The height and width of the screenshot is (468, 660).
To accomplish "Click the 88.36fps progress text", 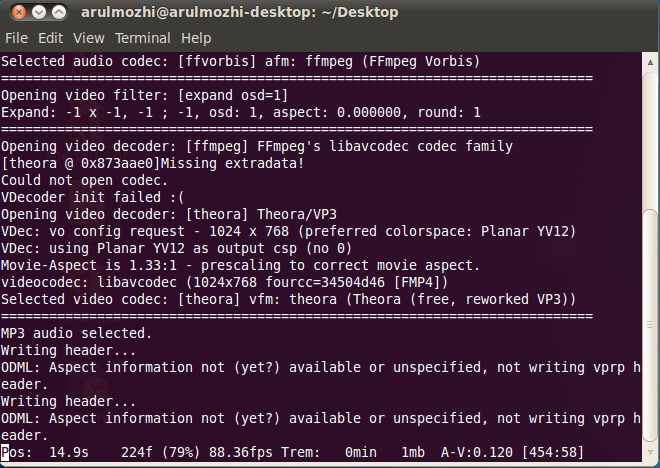I will [241, 452].
